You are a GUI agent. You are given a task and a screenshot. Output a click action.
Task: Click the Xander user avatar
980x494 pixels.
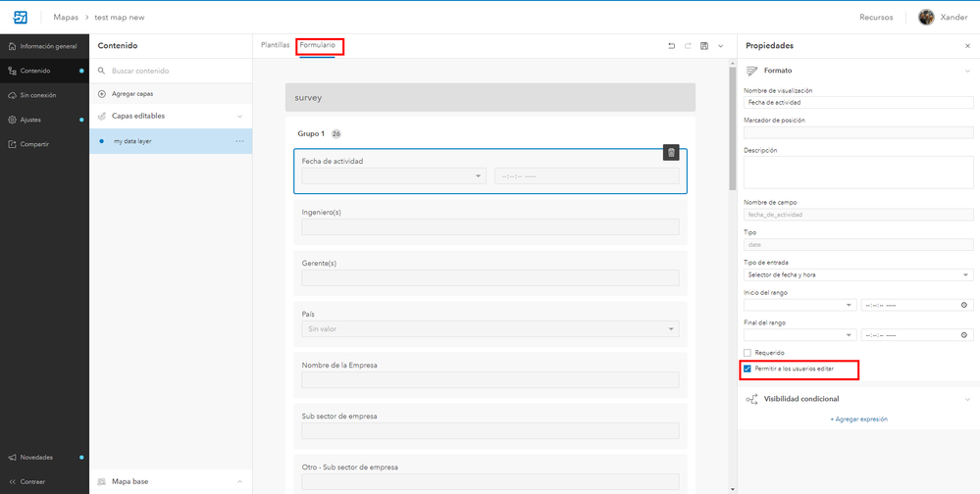tap(926, 18)
